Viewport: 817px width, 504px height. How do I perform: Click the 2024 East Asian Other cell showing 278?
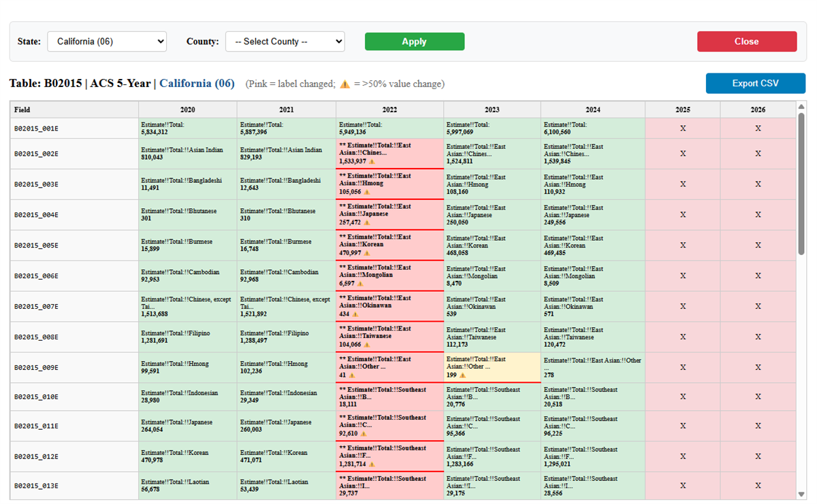(593, 368)
